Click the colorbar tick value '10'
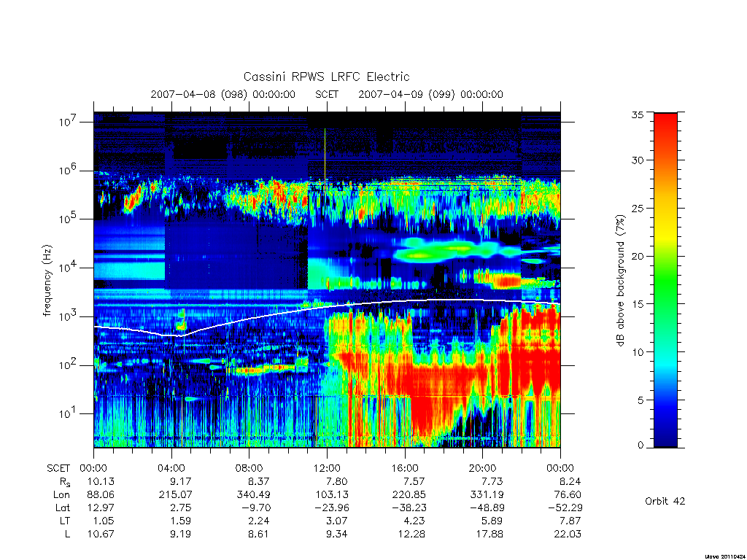 tap(638, 352)
